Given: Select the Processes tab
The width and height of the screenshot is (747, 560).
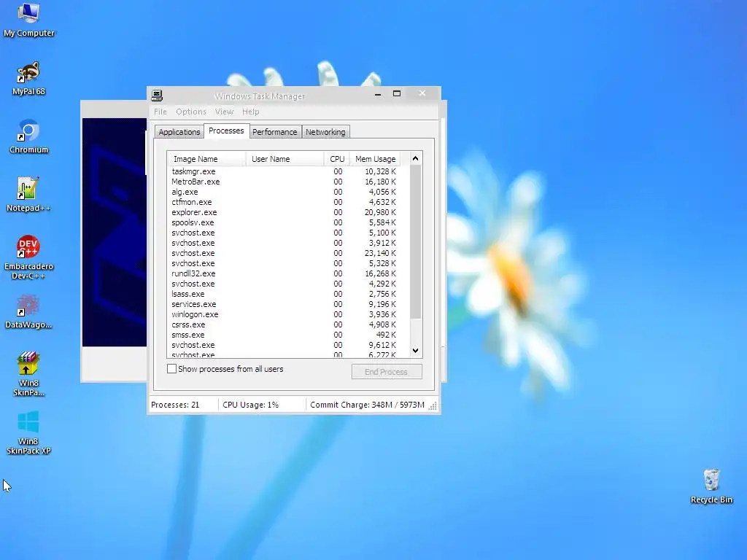Looking at the screenshot, I should [x=226, y=131].
